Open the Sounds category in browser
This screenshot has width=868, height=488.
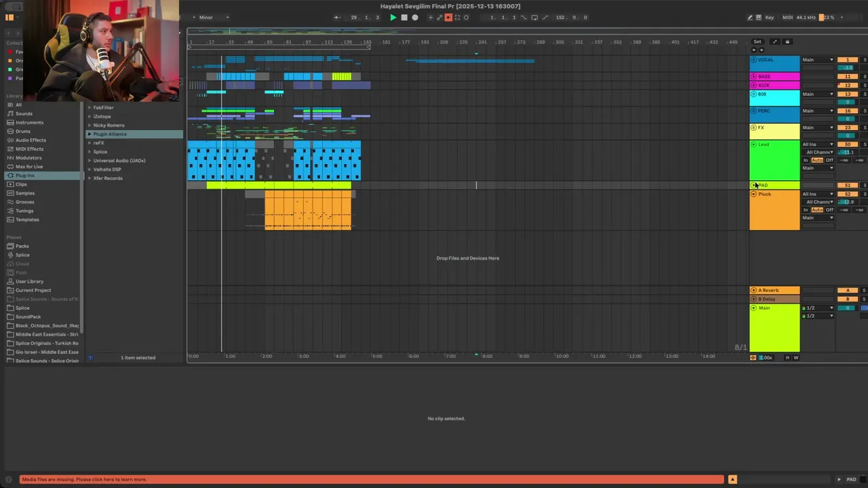[24, 114]
